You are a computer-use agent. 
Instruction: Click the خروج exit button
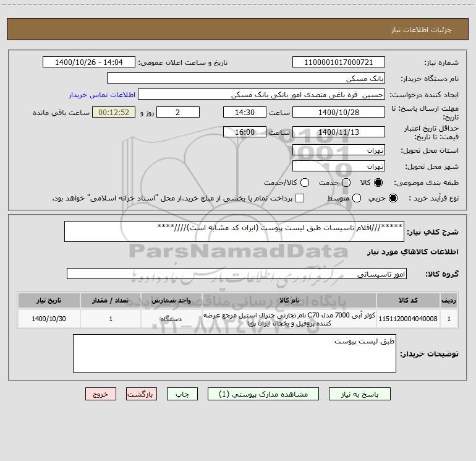point(101,394)
